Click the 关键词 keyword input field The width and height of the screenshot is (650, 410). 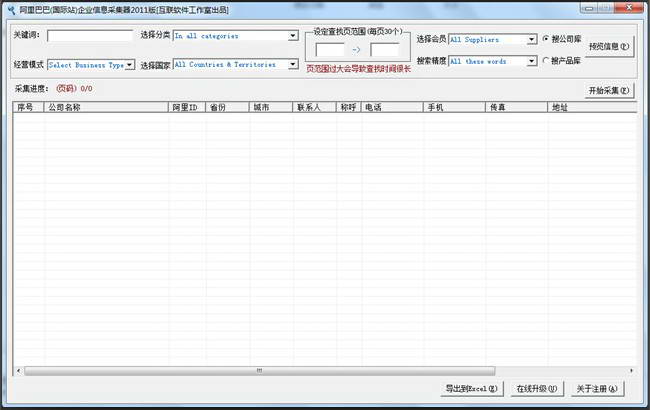[90, 36]
